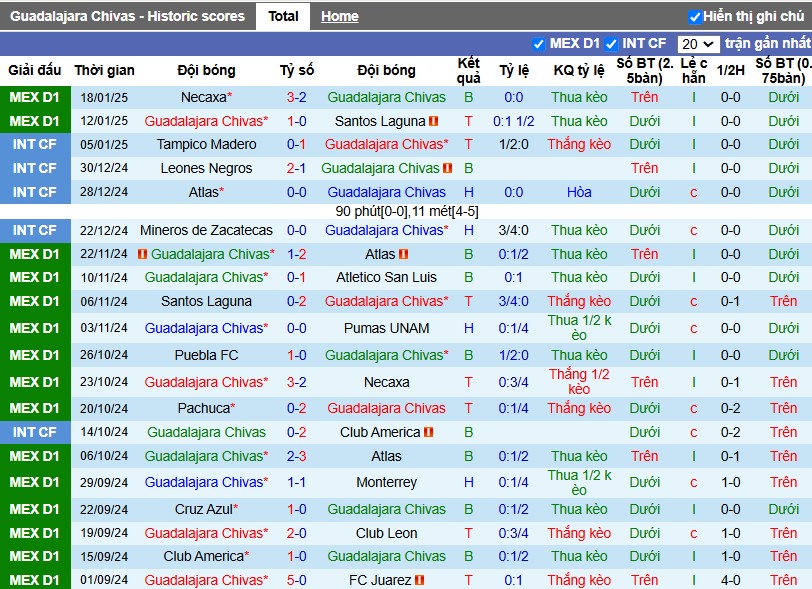This screenshot has height=589, width=812.
Task: Open Mineros de Zacatecas team link
Action: pyautogui.click(x=207, y=231)
